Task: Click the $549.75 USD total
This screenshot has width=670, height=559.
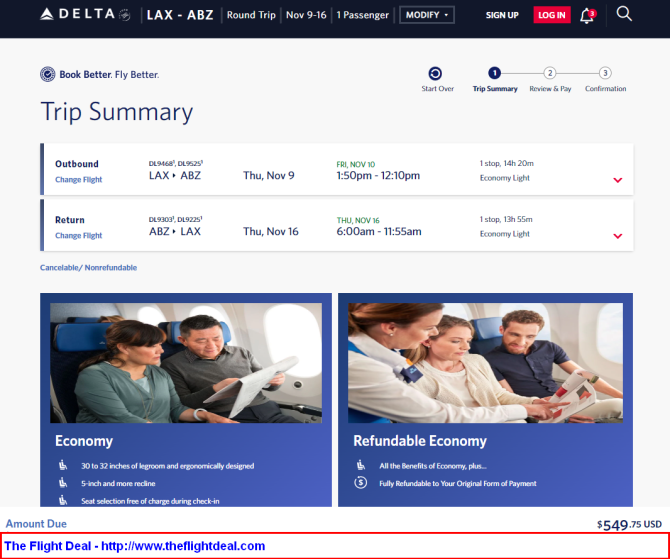Action: click(x=629, y=524)
